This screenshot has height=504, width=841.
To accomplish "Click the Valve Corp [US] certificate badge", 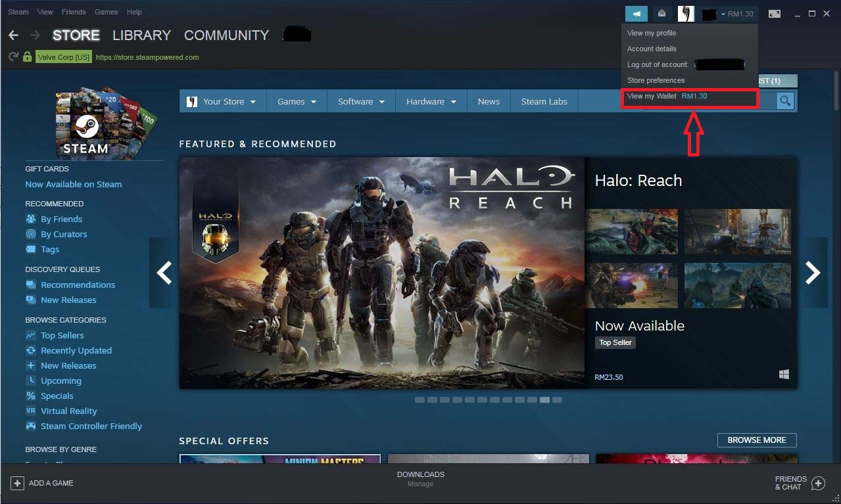I will coord(64,57).
